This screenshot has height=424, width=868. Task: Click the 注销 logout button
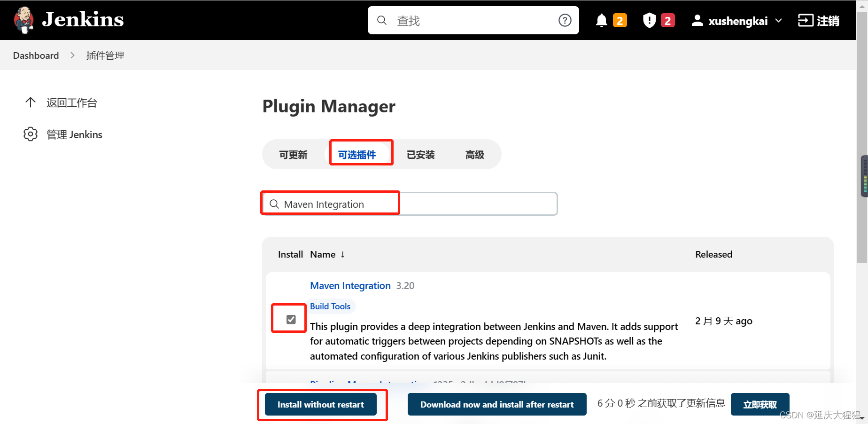(819, 21)
